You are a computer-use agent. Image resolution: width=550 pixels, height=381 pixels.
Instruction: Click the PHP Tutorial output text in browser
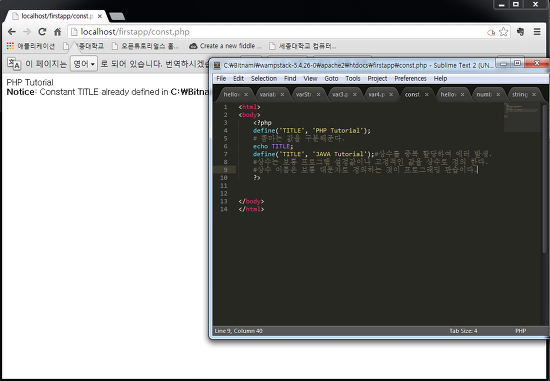(x=30, y=82)
